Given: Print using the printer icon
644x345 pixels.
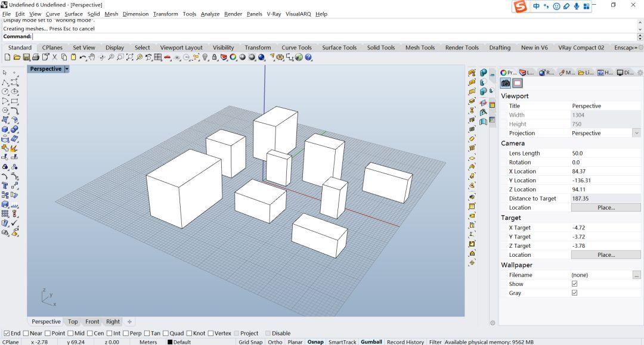Looking at the screenshot, I should coord(36,57).
